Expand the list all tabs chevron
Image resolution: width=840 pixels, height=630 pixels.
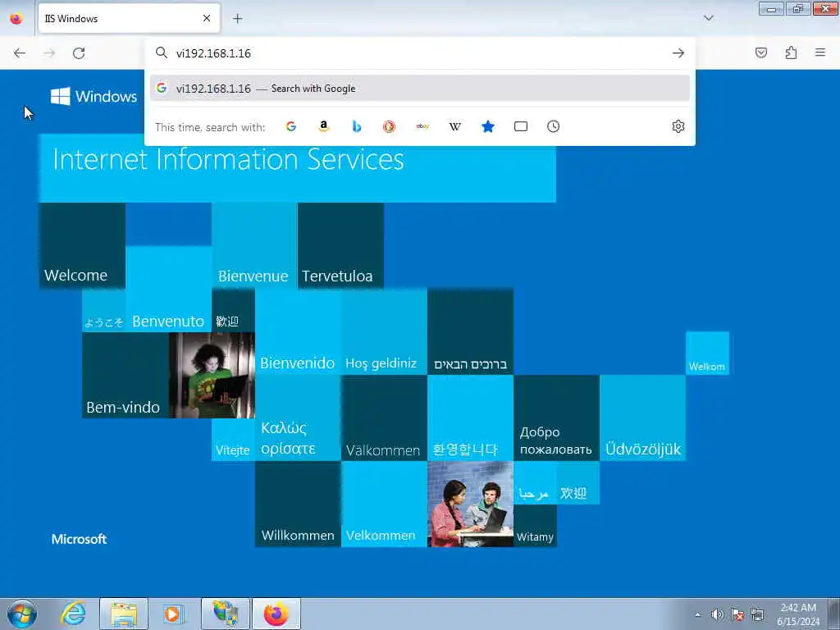(x=709, y=18)
